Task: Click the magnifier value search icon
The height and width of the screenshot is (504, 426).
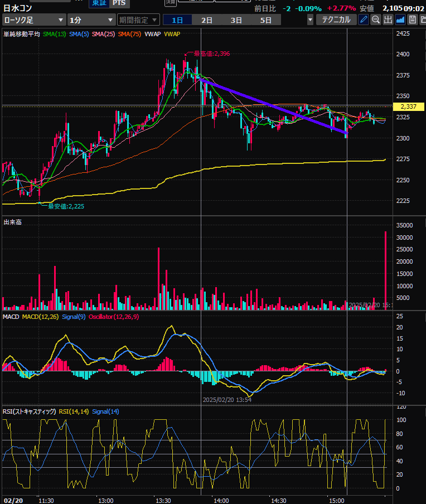Action: (x=376, y=20)
